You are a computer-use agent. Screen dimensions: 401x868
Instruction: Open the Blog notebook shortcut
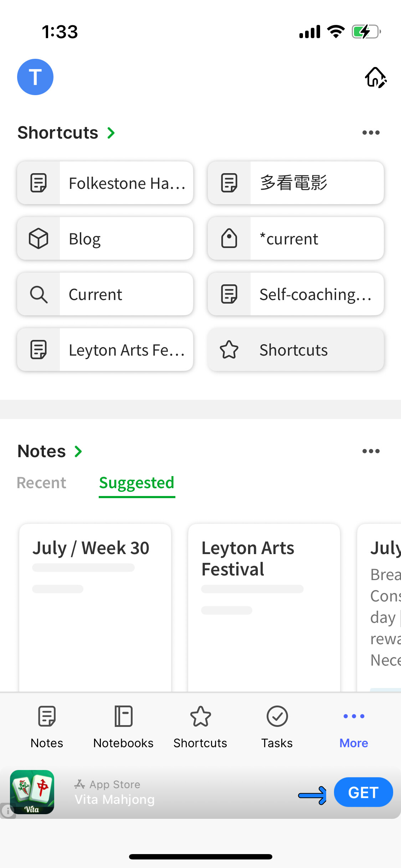105,238
